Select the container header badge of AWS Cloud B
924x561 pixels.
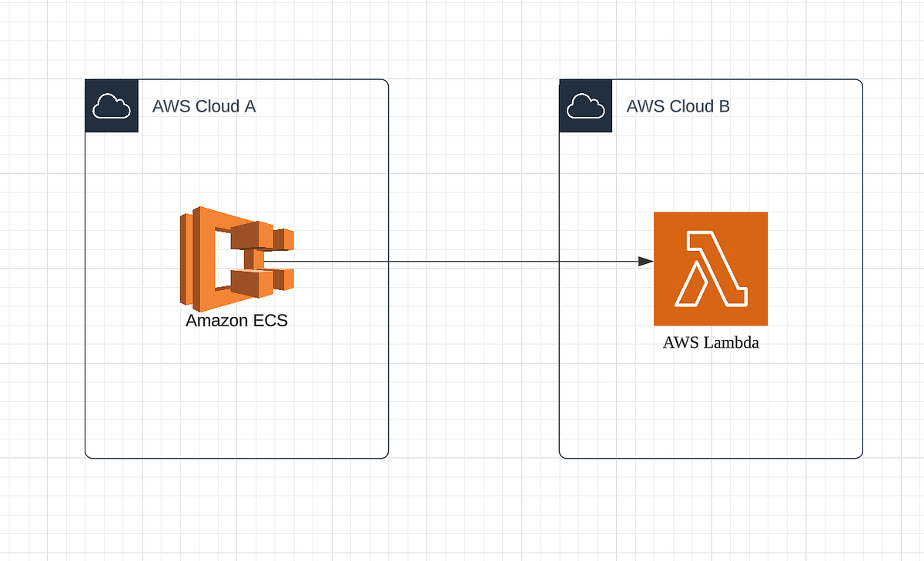click(x=585, y=105)
